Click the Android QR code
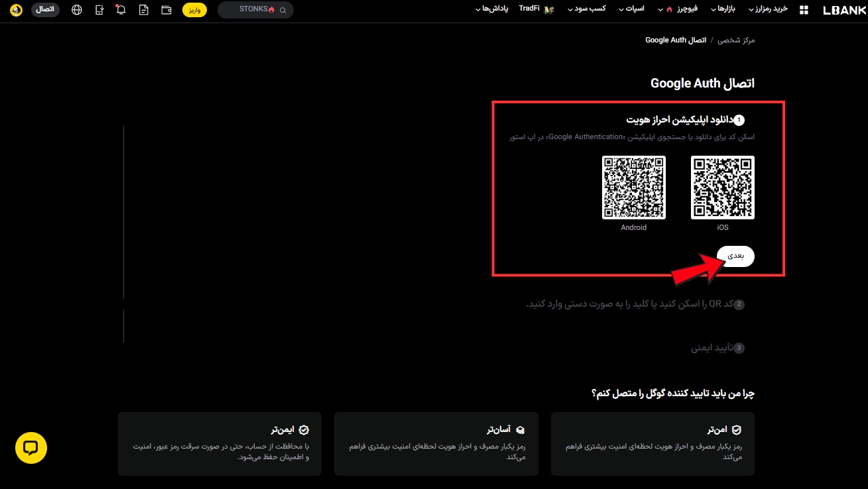This screenshot has width=868, height=489. 634,188
